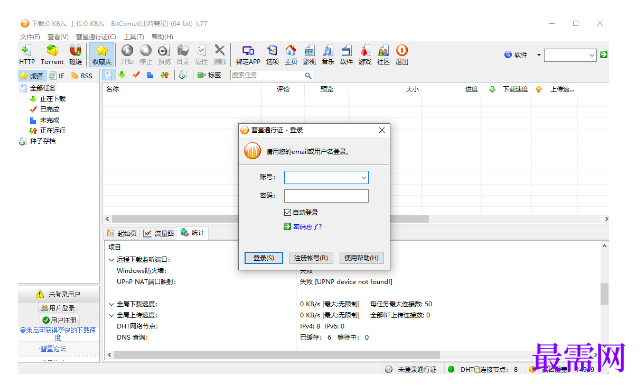This screenshot has width=644, height=389.
Task: Open the Tools(T) menu
Action: pyautogui.click(x=134, y=37)
